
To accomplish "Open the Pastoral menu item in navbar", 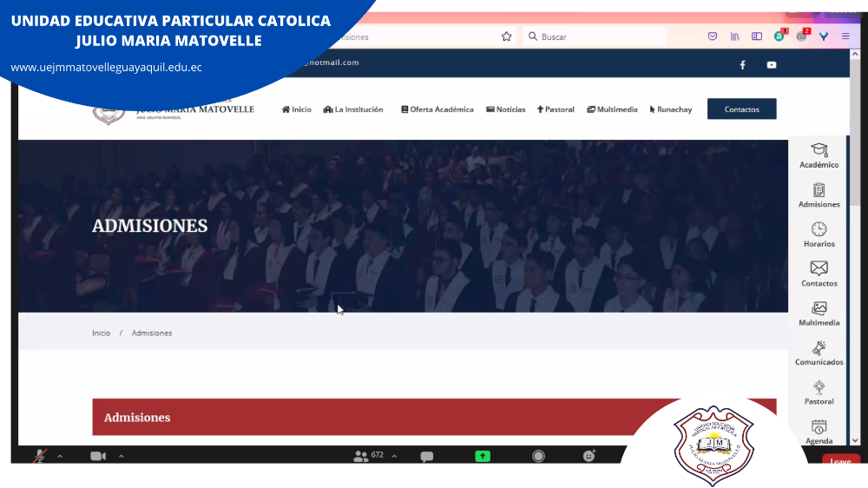I will [556, 109].
